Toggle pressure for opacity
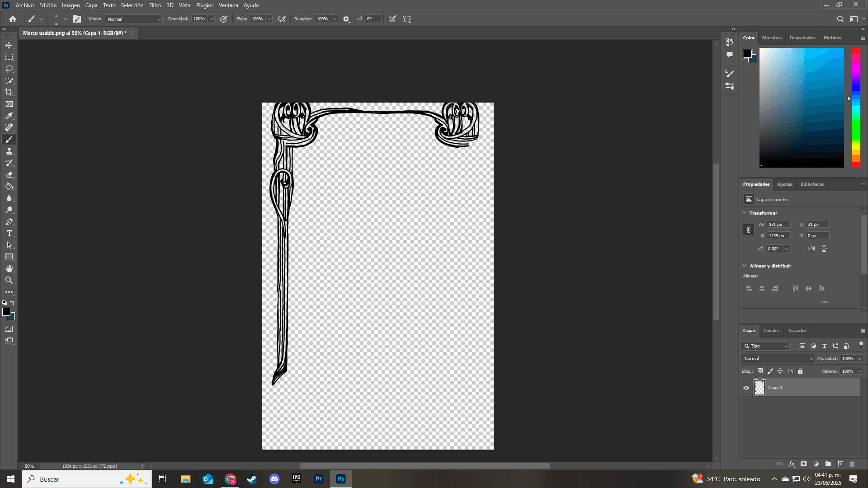The height and width of the screenshot is (488, 868). pyautogui.click(x=224, y=19)
